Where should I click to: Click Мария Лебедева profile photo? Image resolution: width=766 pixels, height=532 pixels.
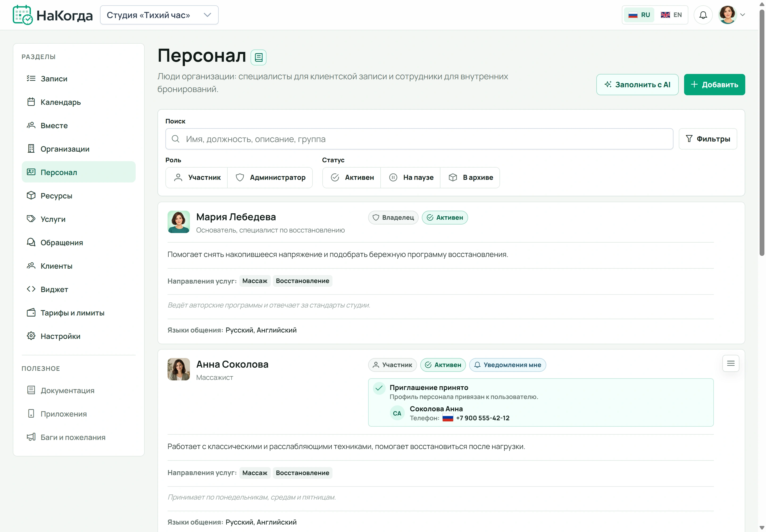click(179, 222)
